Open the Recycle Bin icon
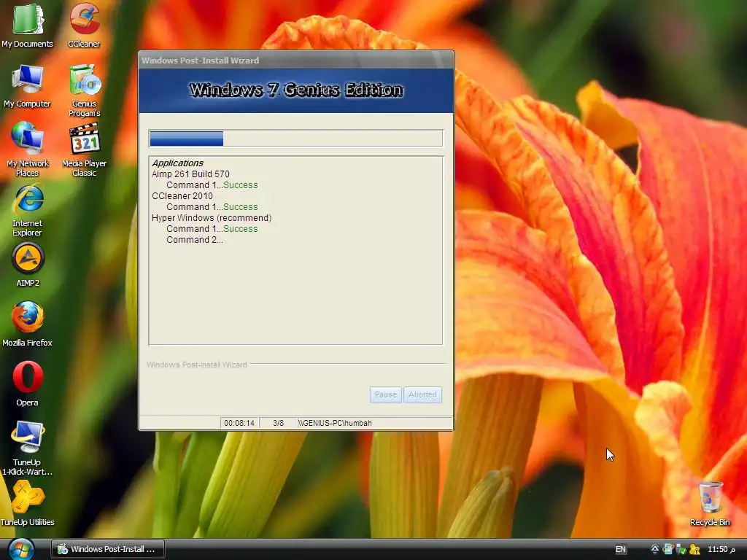 pos(710,504)
